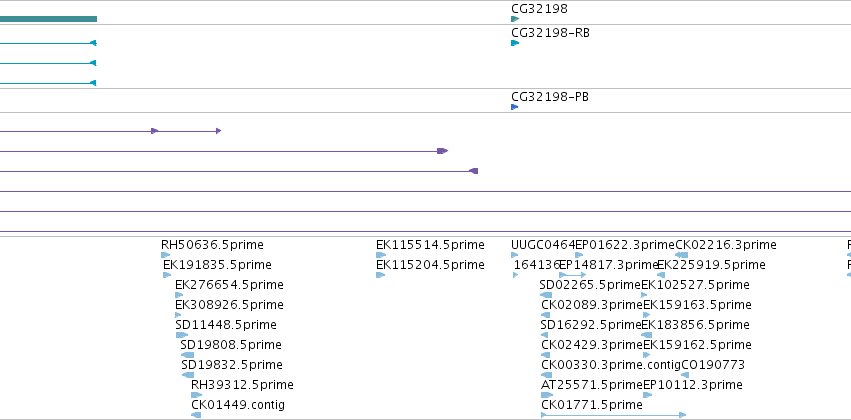Select the AT25571.5prime label
851x420 pixels.
592,385
